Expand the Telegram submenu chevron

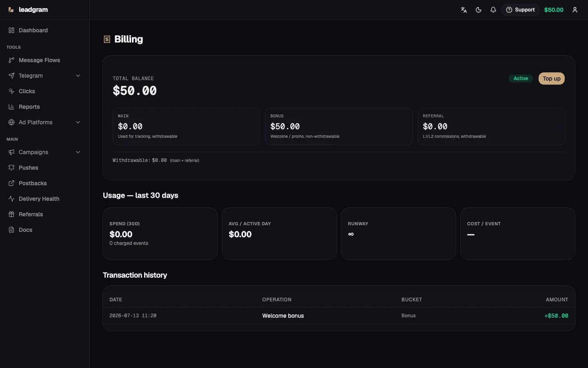pos(78,76)
